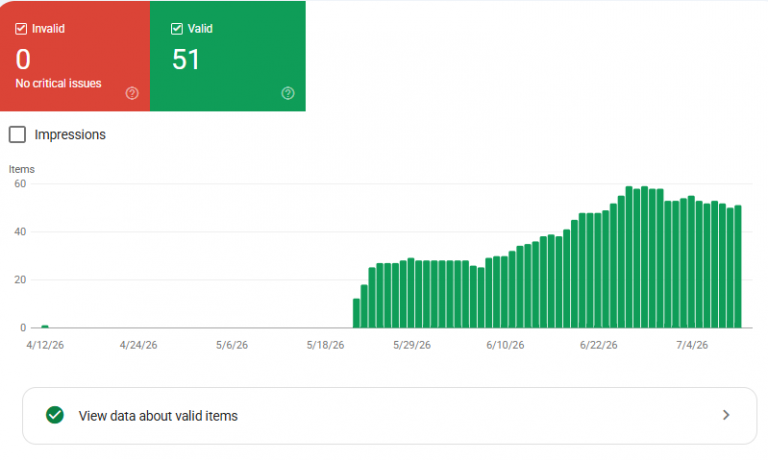This screenshot has width=768, height=460.
Task: Click the first tall bar after 5/18/26
Action: tap(356, 313)
